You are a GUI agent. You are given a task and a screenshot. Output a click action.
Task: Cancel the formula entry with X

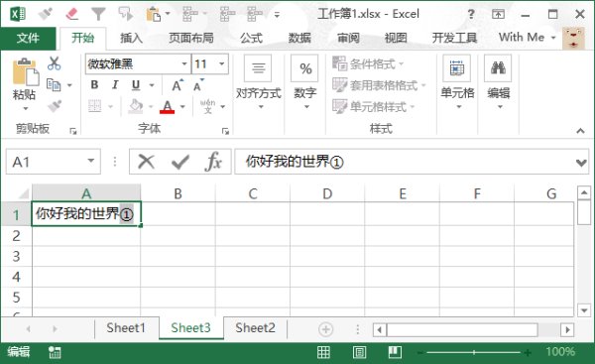click(x=146, y=162)
